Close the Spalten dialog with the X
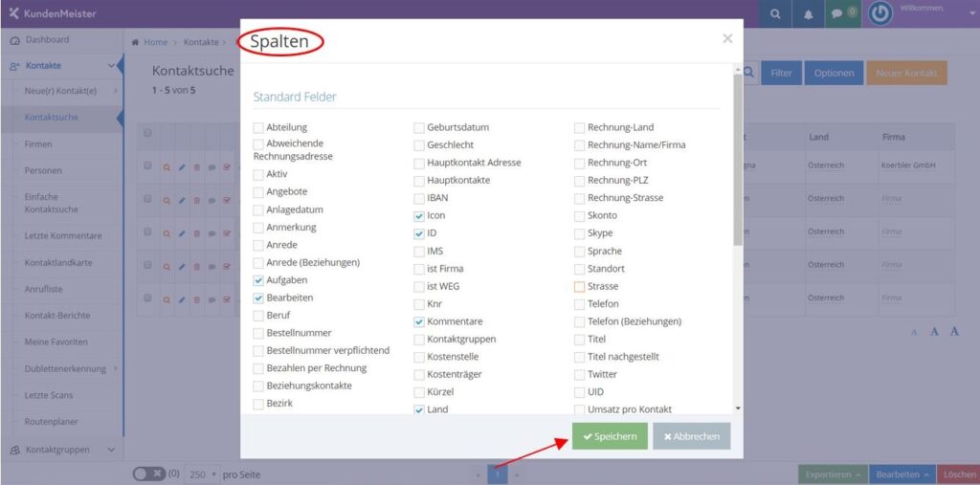 coord(727,39)
